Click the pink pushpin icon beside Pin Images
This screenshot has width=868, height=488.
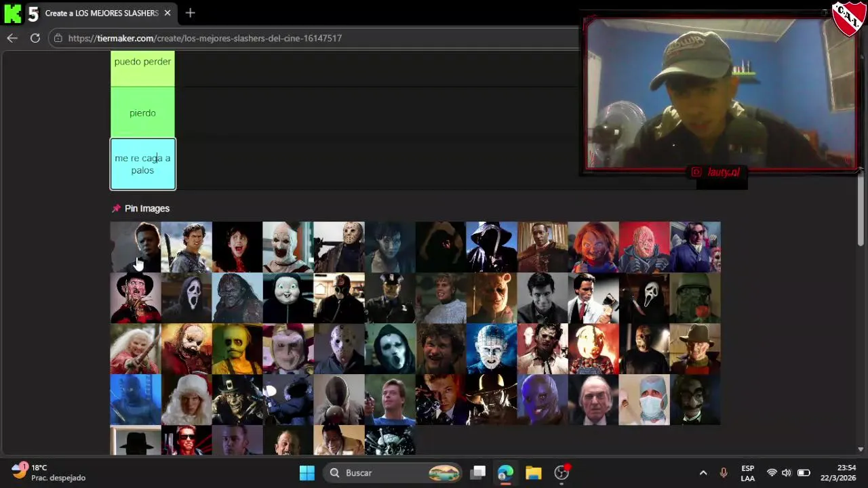click(116, 208)
